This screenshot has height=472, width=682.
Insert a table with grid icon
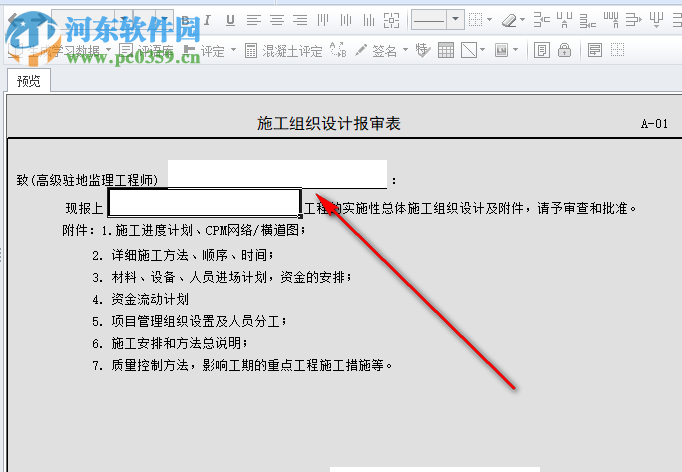click(446, 50)
